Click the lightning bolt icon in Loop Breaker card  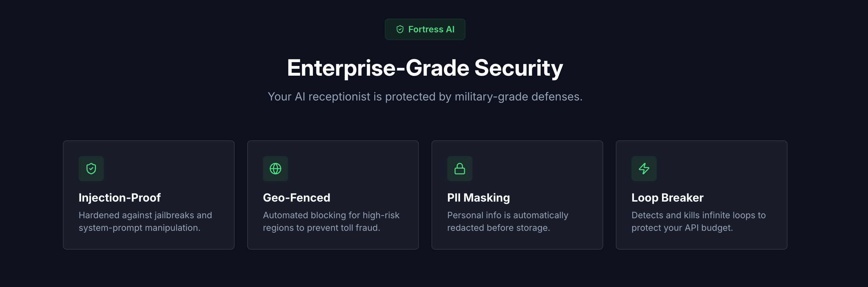(643, 169)
